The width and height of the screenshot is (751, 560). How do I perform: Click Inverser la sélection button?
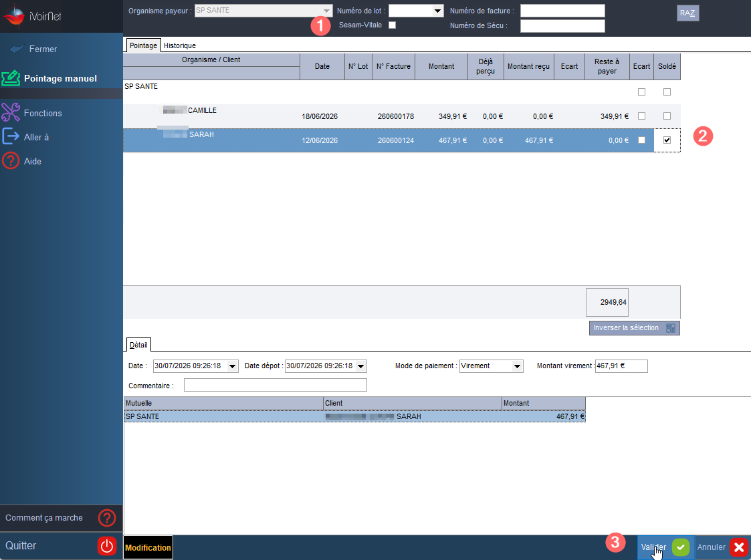tap(634, 328)
